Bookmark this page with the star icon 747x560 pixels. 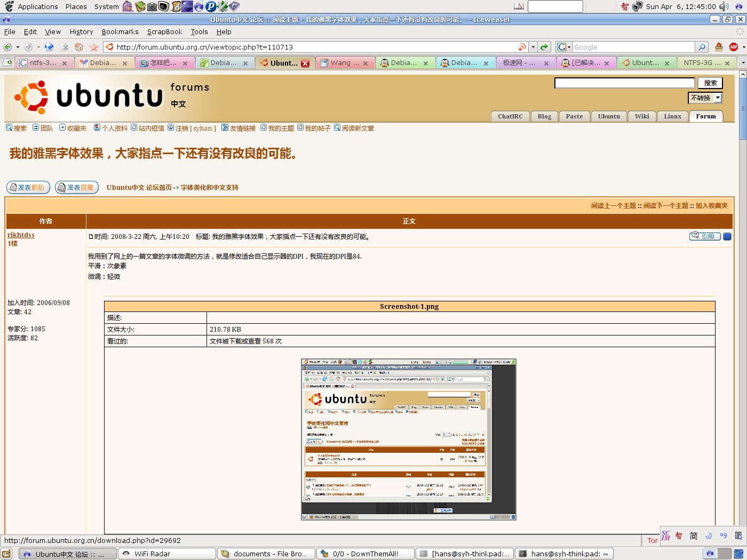[94, 47]
